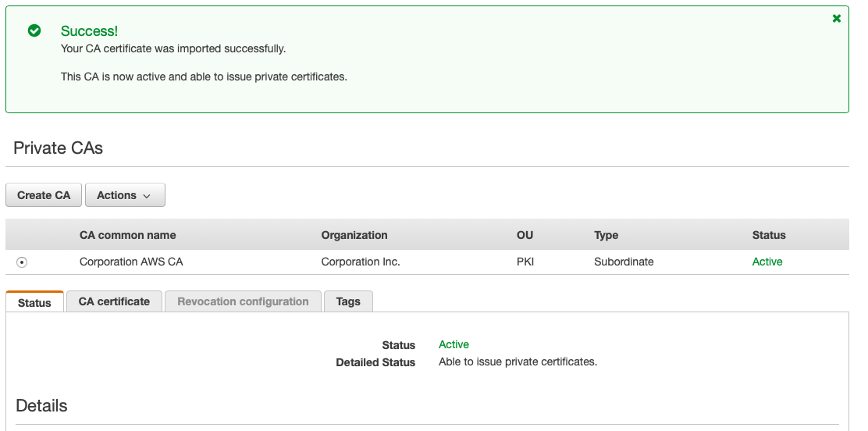The image size is (868, 431).
Task: Click the Type column header
Action: (x=606, y=235)
